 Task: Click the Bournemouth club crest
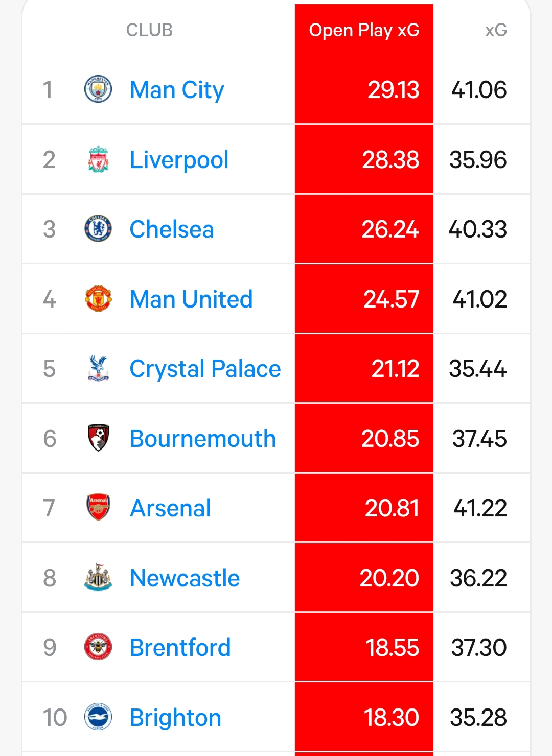coord(98,438)
